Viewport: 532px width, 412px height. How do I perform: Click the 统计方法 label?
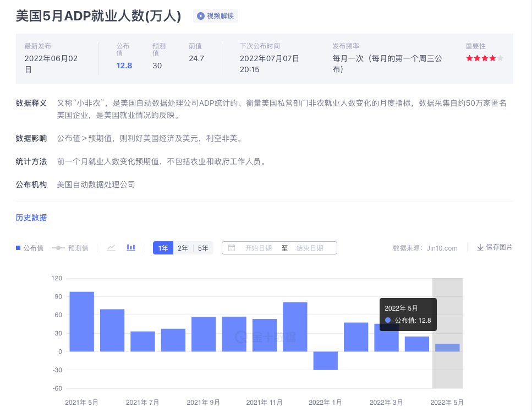click(x=31, y=161)
